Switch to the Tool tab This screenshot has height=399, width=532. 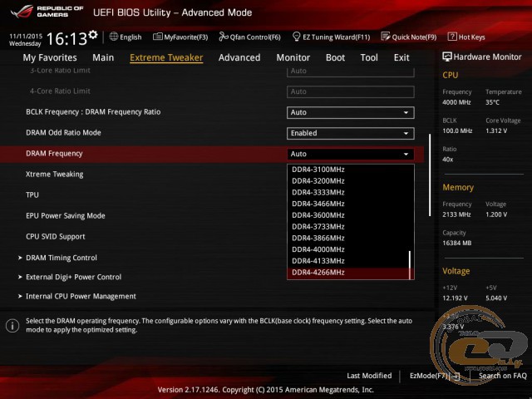pyautogui.click(x=369, y=57)
